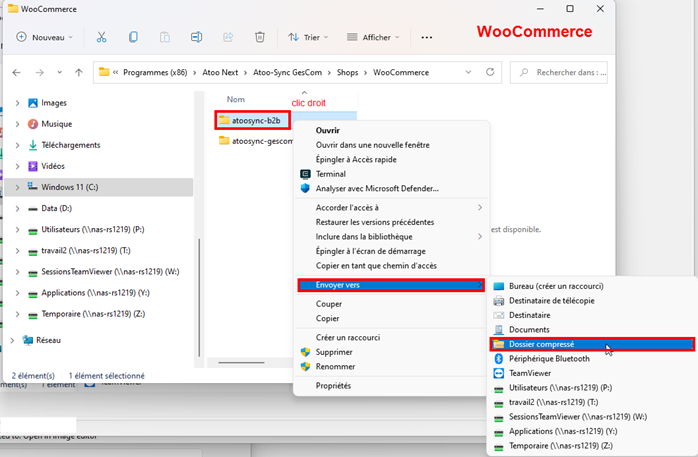Send to Temporaire (Z:) in submenu
Viewport: 698px width, 457px height.
[560, 445]
